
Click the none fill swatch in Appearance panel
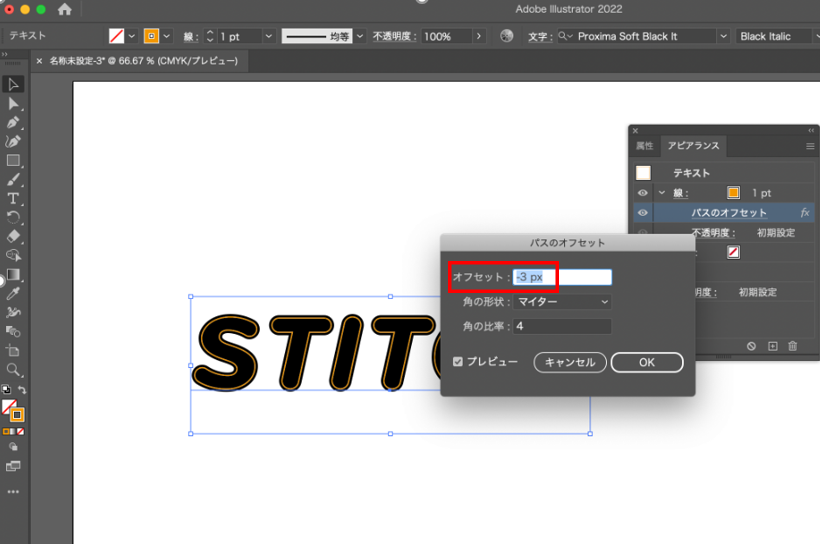(733, 252)
